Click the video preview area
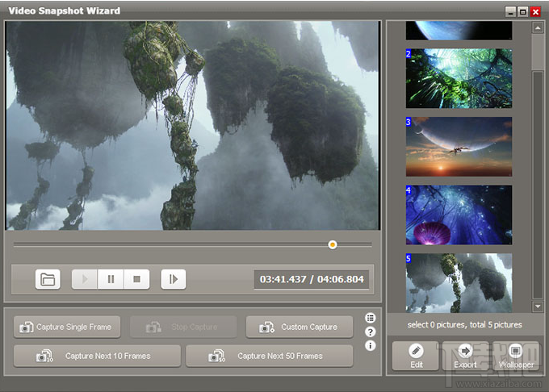Viewport: 549px width, 392px height. [193, 126]
